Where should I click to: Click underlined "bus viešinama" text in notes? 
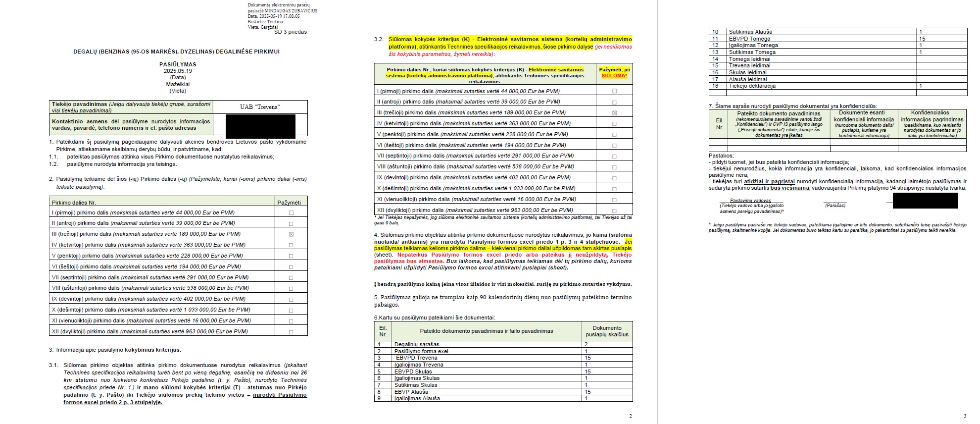(789, 188)
